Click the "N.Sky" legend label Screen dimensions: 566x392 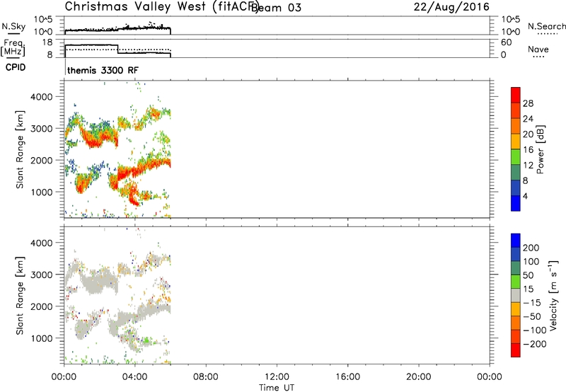point(13,26)
